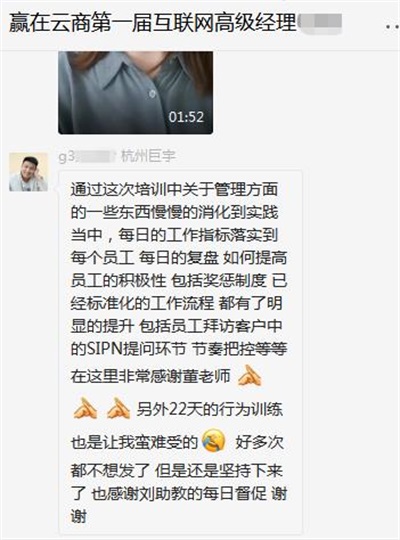The width and height of the screenshot is (400, 540).
Task: Select message text starting 通过这次培训
Action: tap(180, 352)
